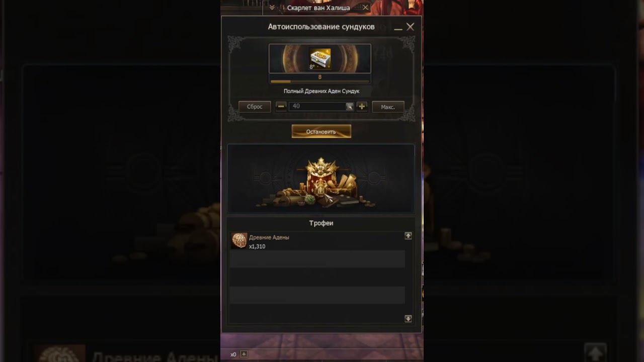The image size is (644, 362).
Task: Open the calculator icon beside quantity field
Action: pyautogui.click(x=350, y=107)
